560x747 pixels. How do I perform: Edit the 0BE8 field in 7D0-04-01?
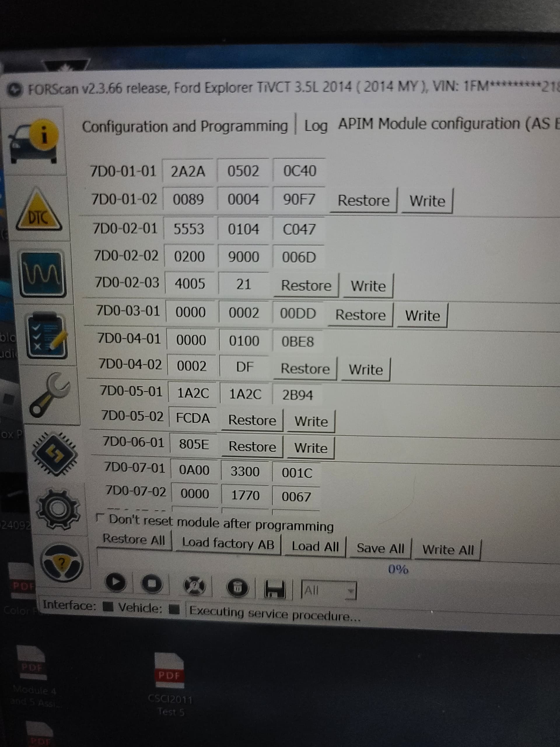[297, 342]
